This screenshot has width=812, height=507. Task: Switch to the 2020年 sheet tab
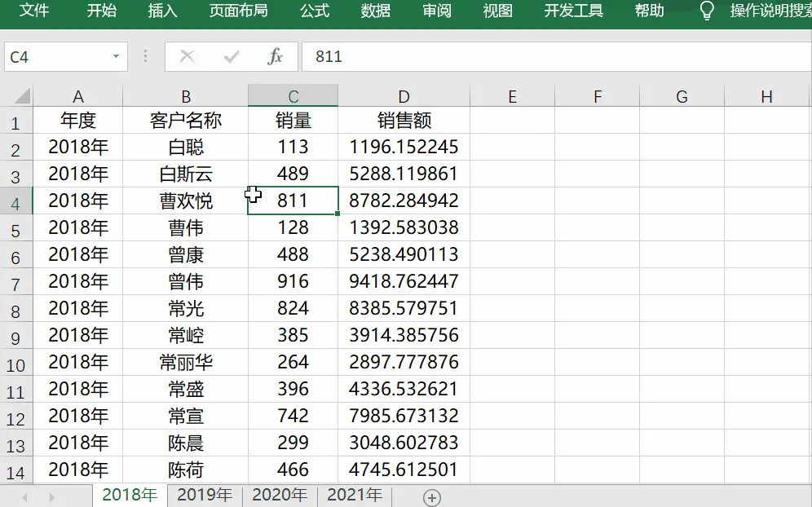coord(280,495)
